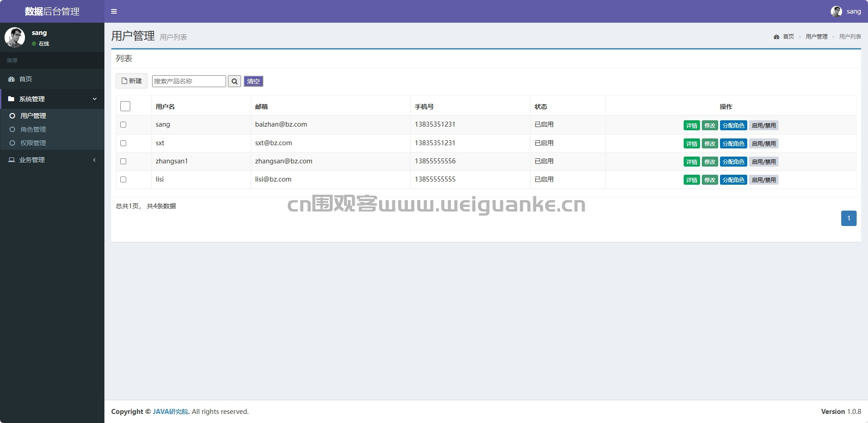Click 修改 for user zhangsan1
This screenshot has height=423, width=868.
tap(710, 162)
